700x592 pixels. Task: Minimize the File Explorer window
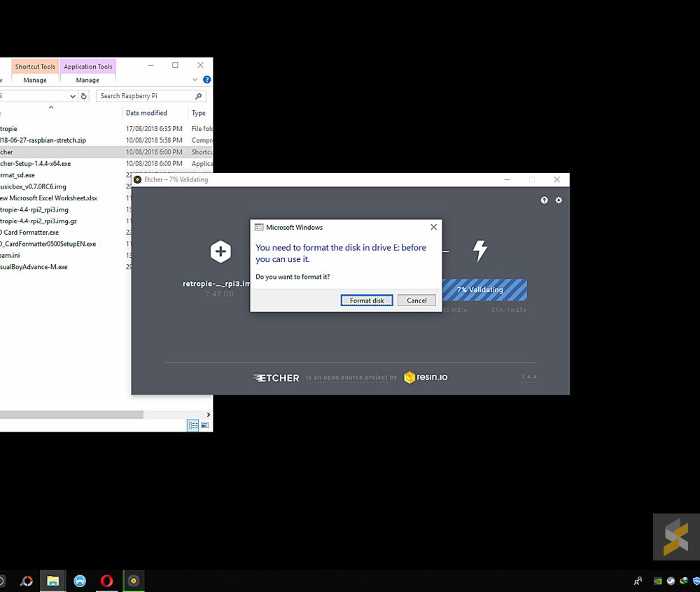coord(150,65)
